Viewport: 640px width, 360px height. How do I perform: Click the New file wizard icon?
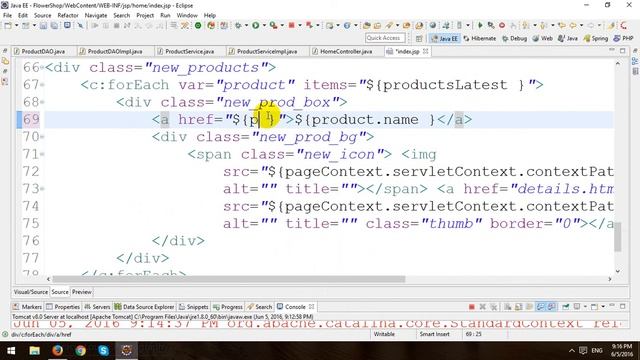pos(8,25)
